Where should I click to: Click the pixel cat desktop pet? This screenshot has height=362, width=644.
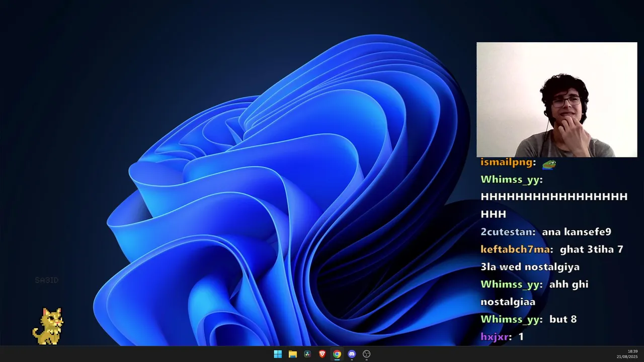[x=48, y=326]
